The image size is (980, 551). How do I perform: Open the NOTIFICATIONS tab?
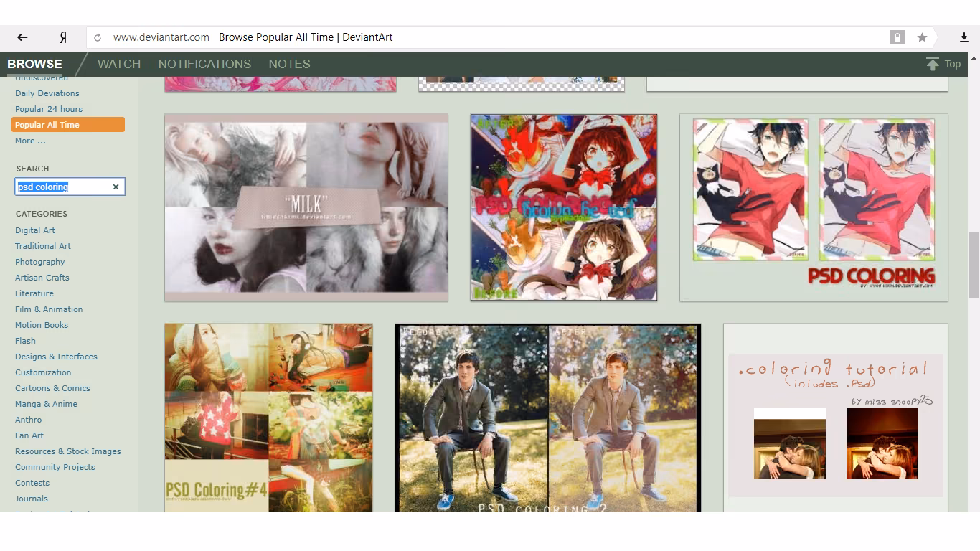pos(204,64)
